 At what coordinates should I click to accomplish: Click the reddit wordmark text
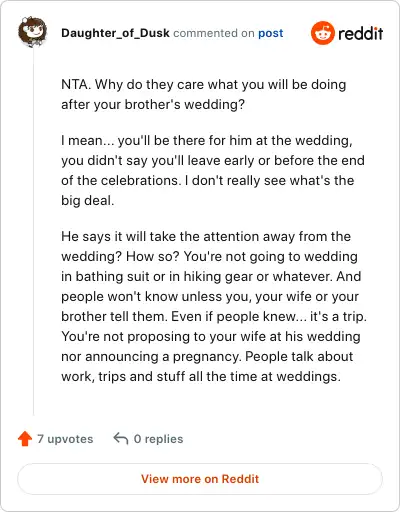[360, 33]
